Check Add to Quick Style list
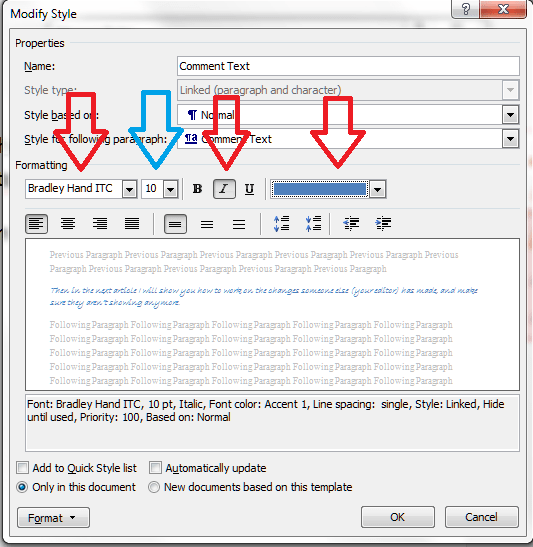 23,468
